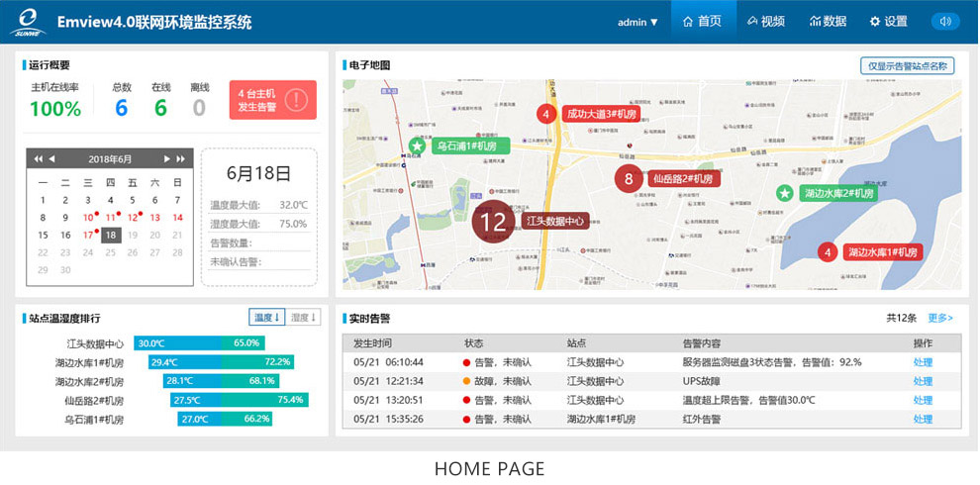Image resolution: width=980 pixels, height=485 pixels.
Task: Open the admin user dropdown
Action: [637, 22]
